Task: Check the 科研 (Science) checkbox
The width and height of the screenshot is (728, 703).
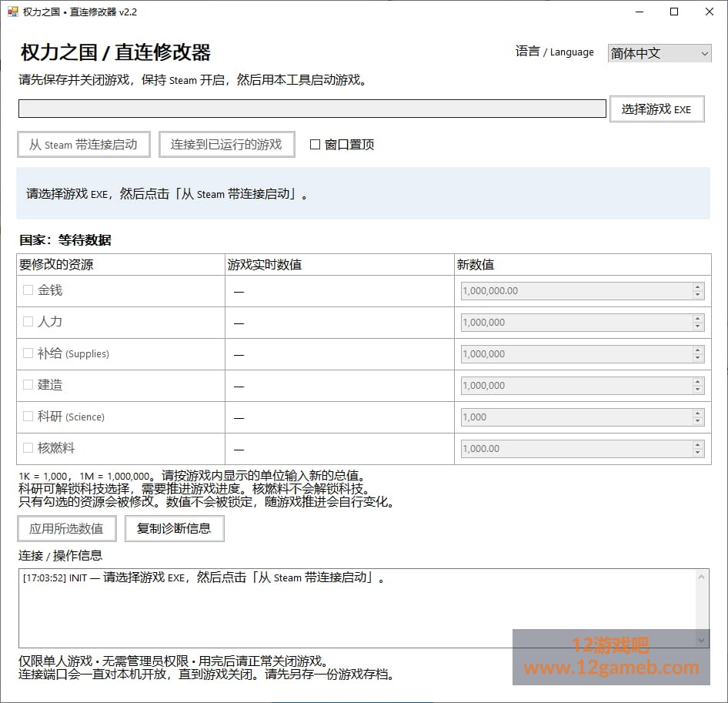Action: click(28, 417)
